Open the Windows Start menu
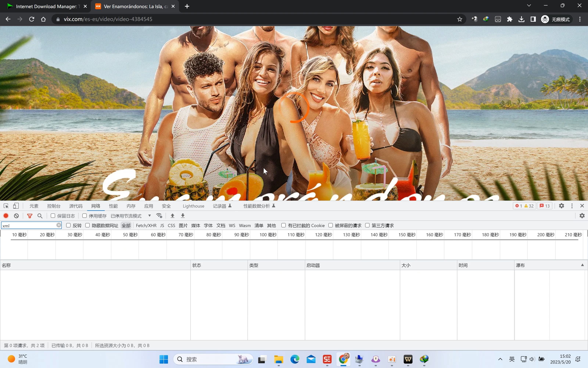 point(164,359)
